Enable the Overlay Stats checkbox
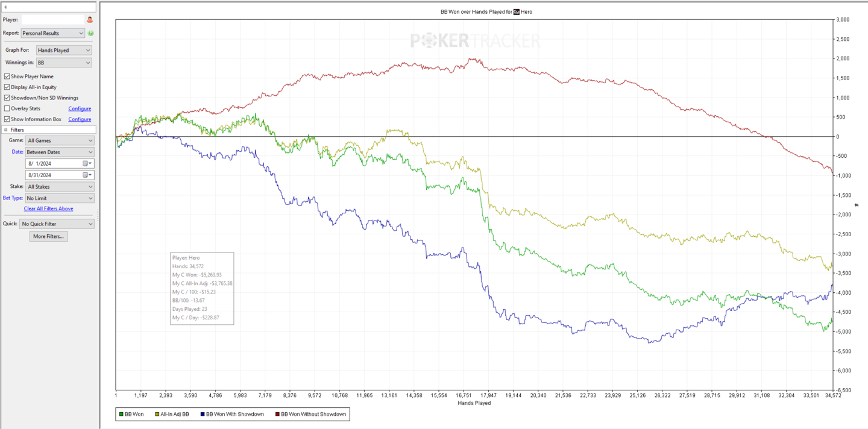Screen dimensions: 868x429 [x=7, y=108]
